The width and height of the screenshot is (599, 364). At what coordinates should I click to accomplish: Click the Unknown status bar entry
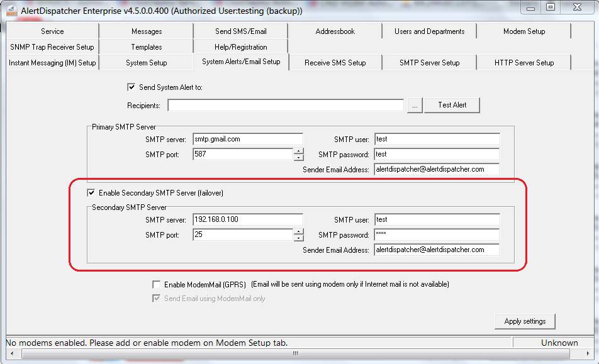point(559,343)
